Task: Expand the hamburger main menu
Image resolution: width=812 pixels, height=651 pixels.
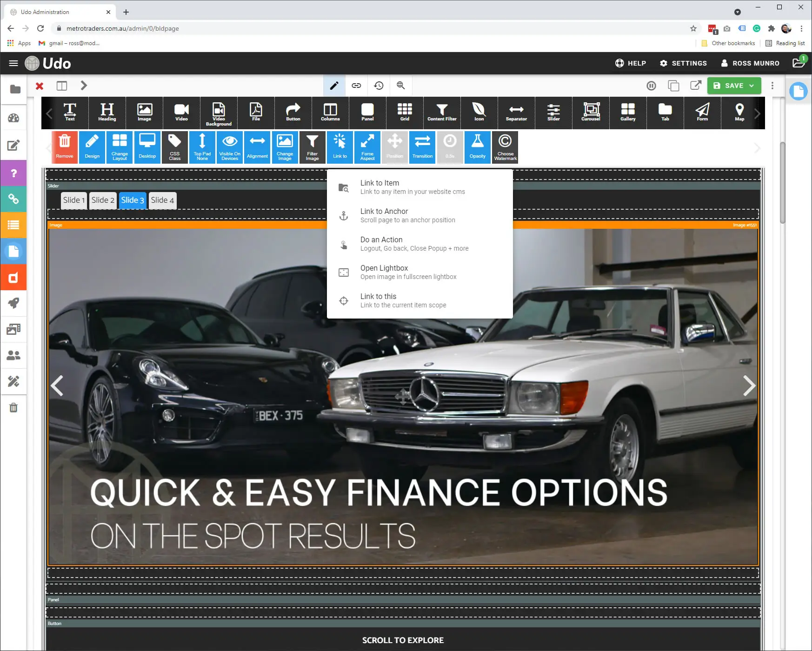Action: 13,63
